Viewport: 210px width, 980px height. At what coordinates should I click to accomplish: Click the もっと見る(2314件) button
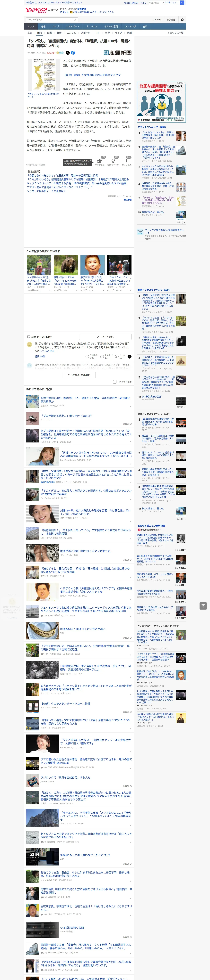[79, 375]
